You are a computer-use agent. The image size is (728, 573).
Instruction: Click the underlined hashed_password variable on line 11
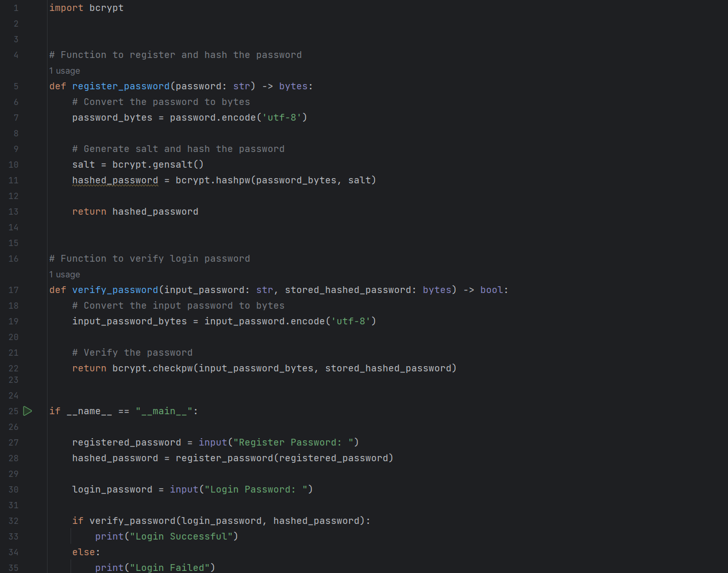coord(114,180)
